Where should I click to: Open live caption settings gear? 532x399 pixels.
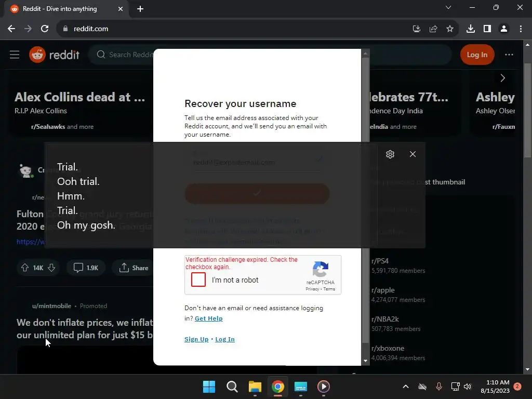390,154
